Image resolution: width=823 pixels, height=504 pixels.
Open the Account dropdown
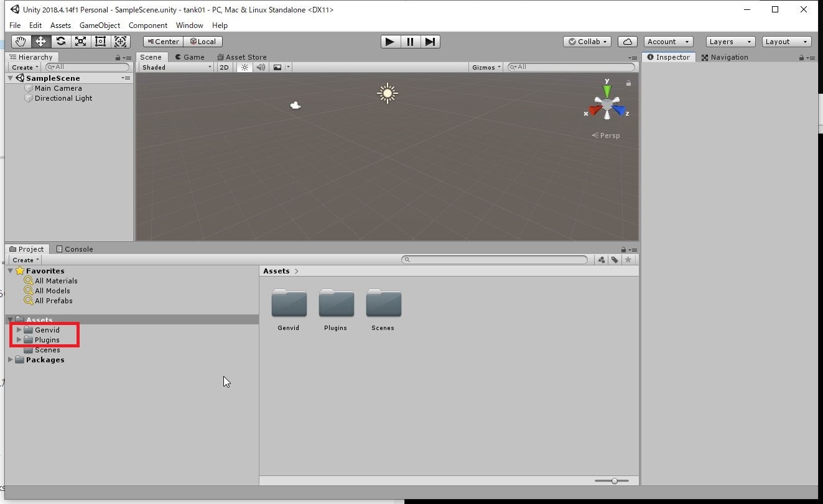668,42
